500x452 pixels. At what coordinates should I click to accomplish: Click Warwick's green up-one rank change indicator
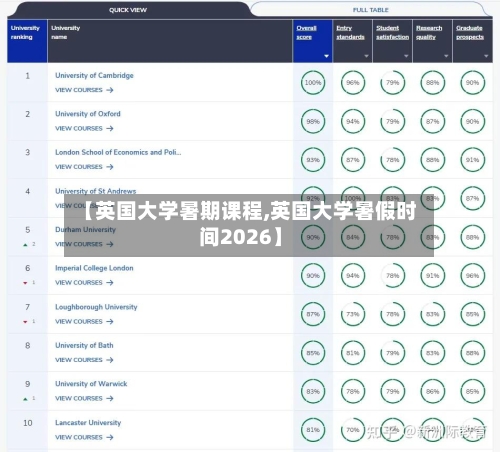(x=29, y=399)
